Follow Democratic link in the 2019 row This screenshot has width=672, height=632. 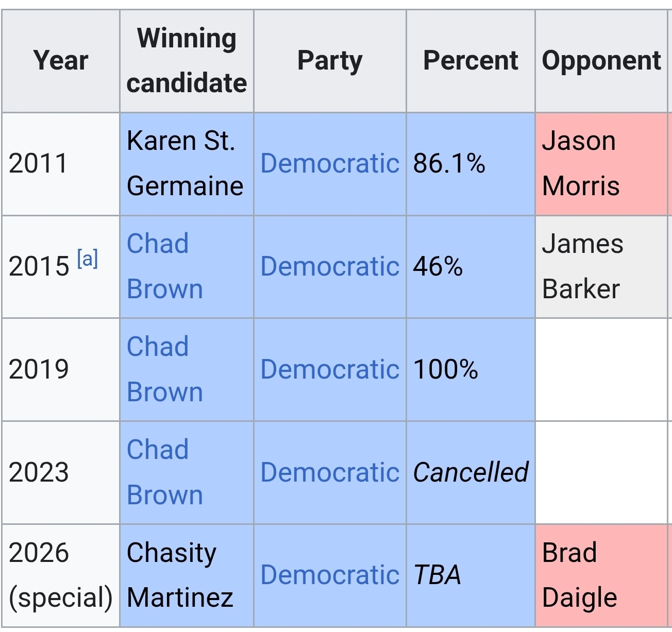(330, 370)
